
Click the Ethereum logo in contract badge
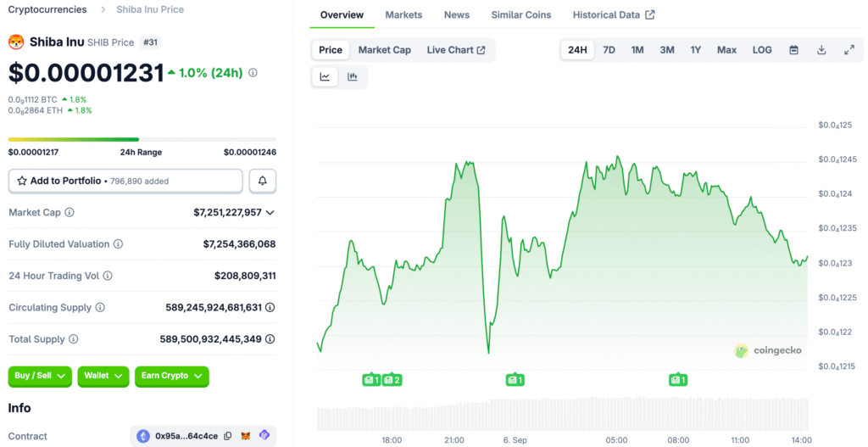click(x=143, y=436)
